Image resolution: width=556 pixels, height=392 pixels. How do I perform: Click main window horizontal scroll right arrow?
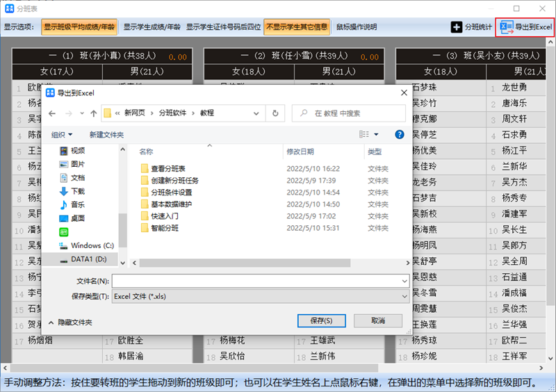541,368
